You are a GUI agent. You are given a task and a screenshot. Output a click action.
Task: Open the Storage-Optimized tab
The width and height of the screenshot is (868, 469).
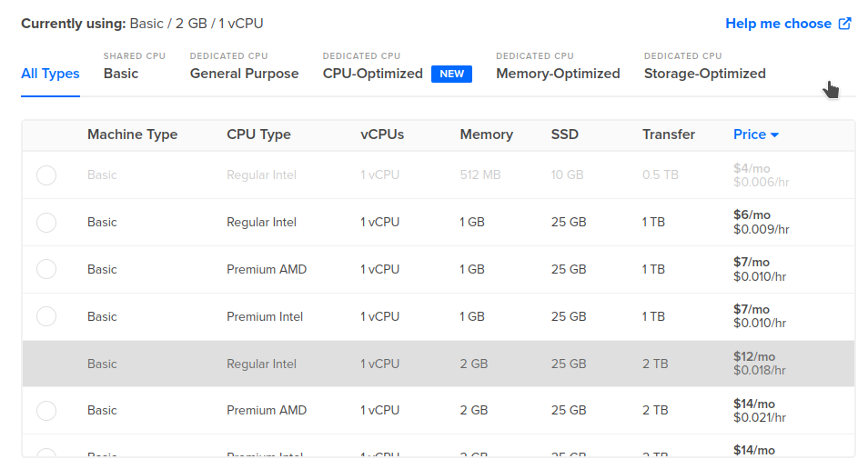point(705,74)
